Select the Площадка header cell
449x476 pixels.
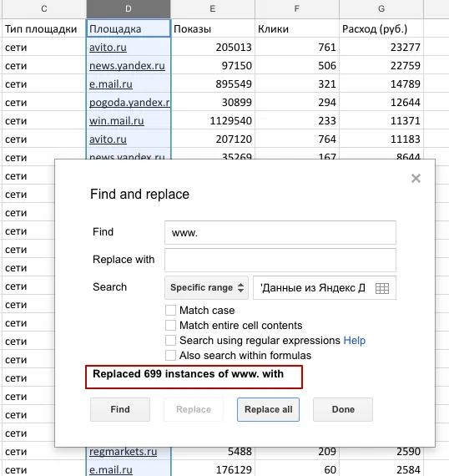pyautogui.click(x=129, y=28)
